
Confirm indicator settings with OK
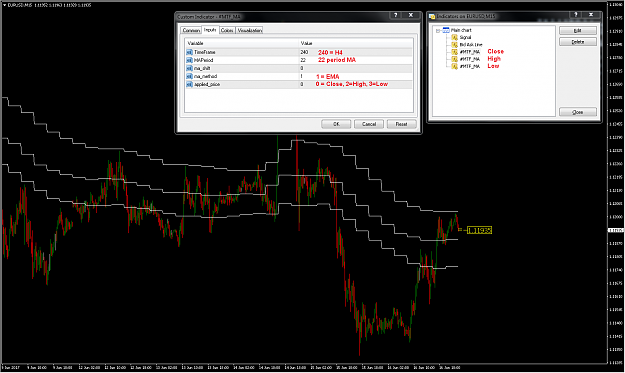(336, 124)
